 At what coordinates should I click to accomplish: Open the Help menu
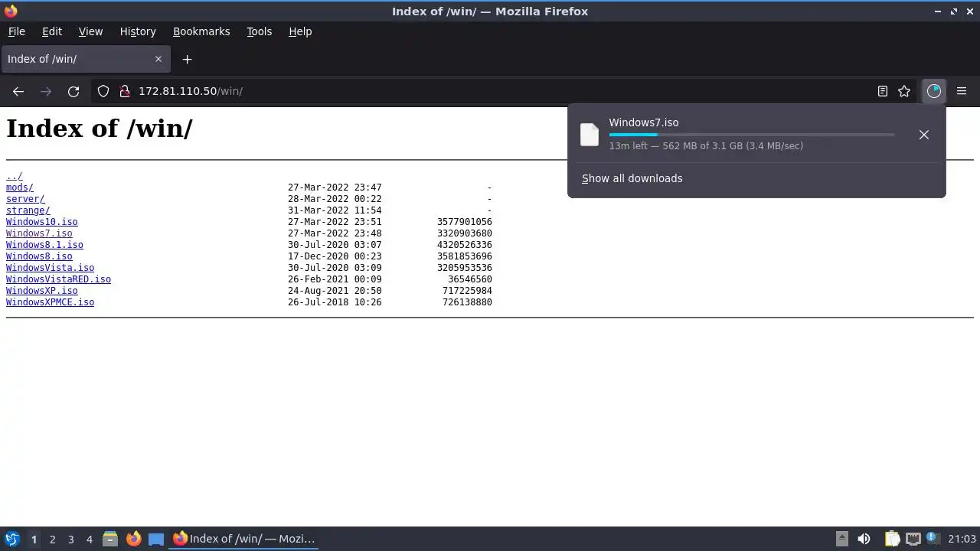(300, 31)
